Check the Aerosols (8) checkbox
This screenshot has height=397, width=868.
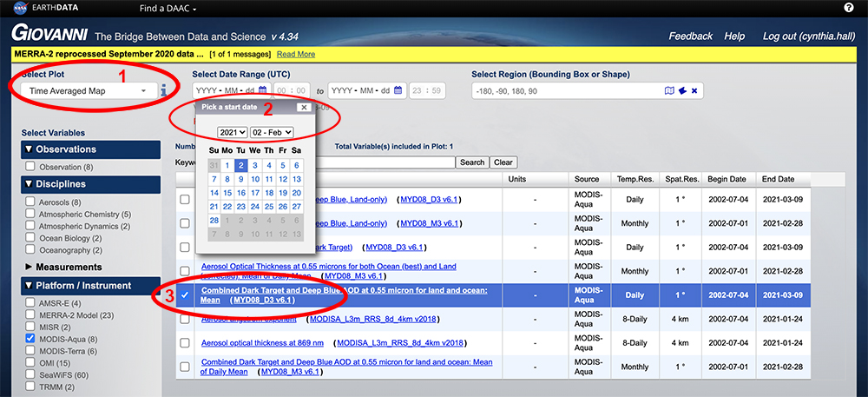click(x=30, y=202)
